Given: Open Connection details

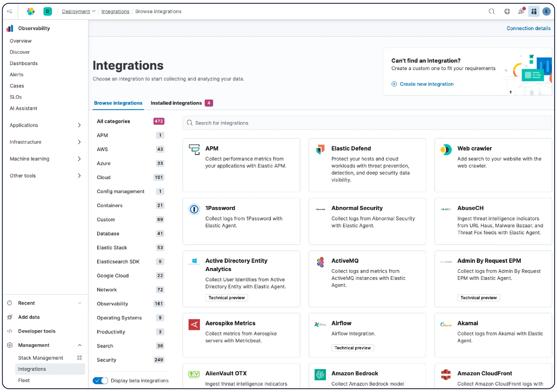Looking at the screenshot, I should pyautogui.click(x=528, y=28).
